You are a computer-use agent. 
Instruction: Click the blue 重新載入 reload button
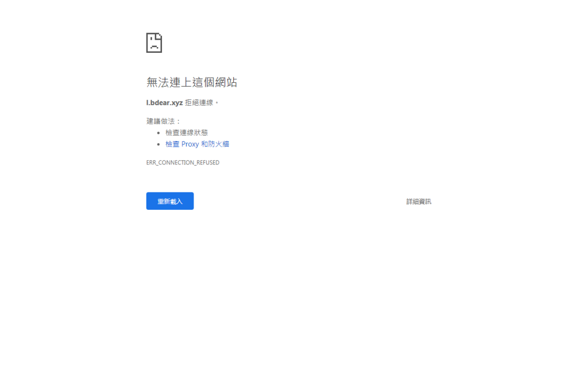point(169,201)
